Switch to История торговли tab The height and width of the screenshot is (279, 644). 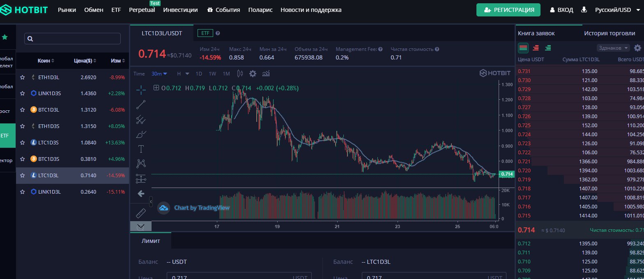tap(609, 33)
